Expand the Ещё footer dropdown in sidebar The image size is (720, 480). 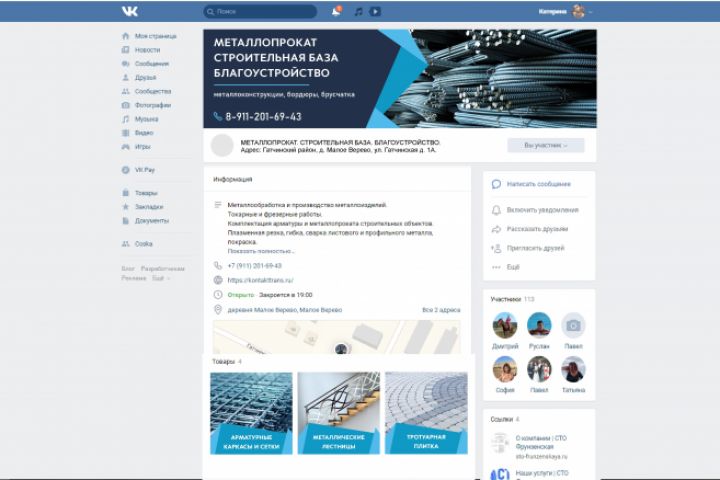161,278
